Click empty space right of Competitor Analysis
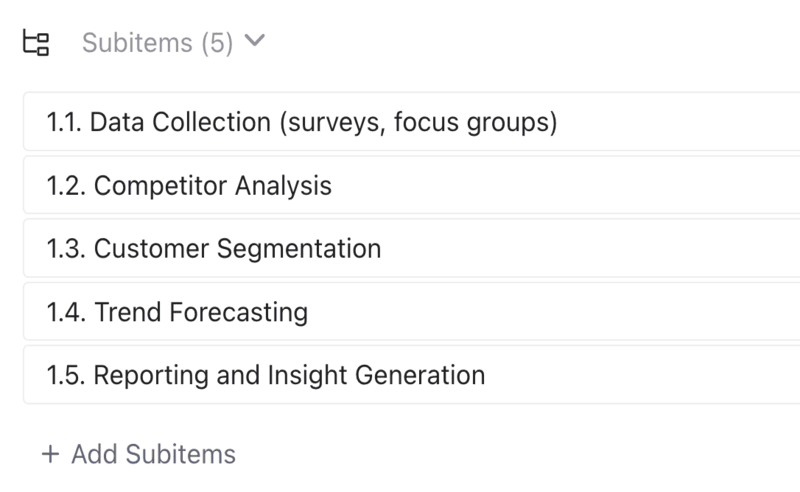 (560, 185)
